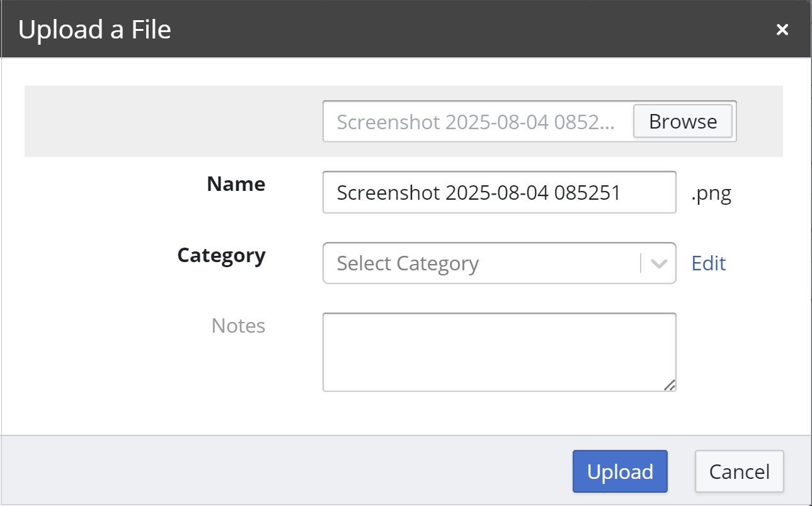
Task: Click the Name field label
Action: pos(235,184)
